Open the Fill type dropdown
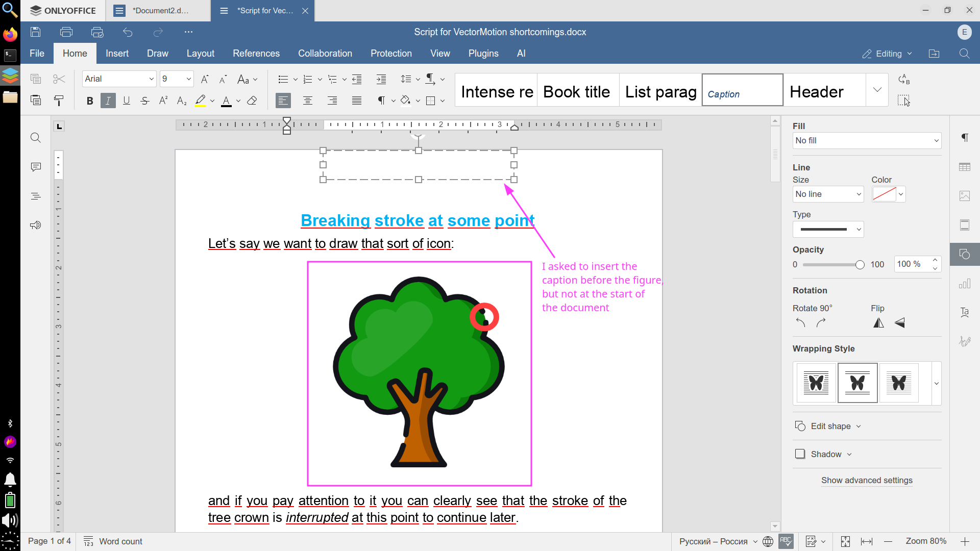Image resolution: width=980 pixels, height=551 pixels. (x=866, y=140)
